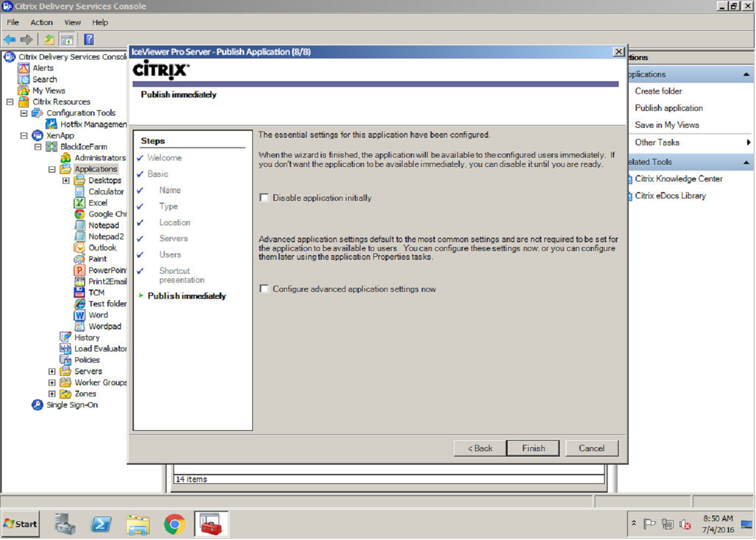756x540 pixels.
Task: Click Save in My Views
Action: click(667, 125)
